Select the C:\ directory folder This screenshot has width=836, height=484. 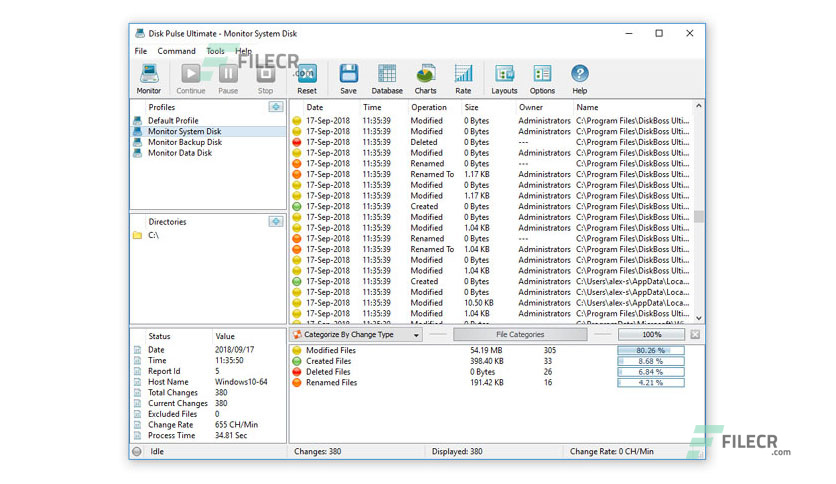click(x=208, y=235)
